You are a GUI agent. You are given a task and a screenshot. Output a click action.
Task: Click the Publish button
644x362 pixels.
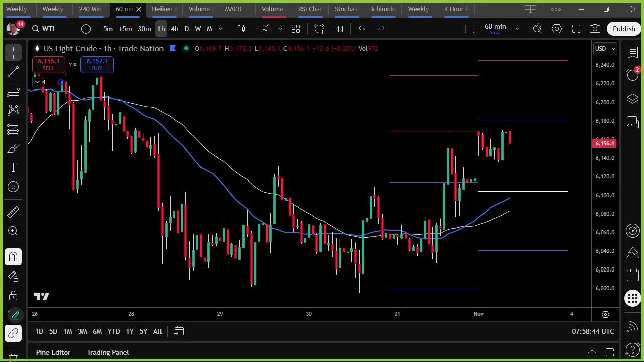pos(624,29)
